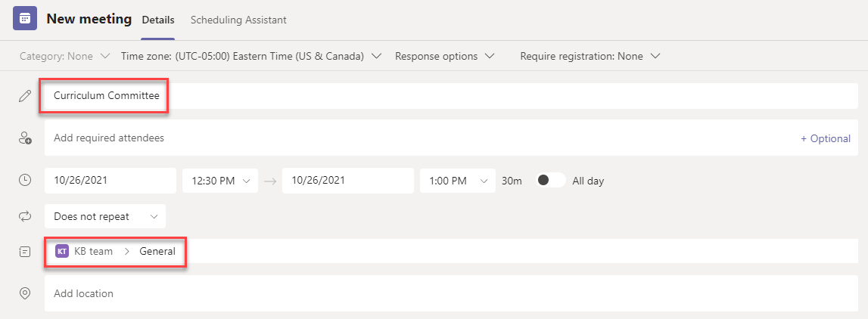Expand Require registration: None dropdown

590,56
